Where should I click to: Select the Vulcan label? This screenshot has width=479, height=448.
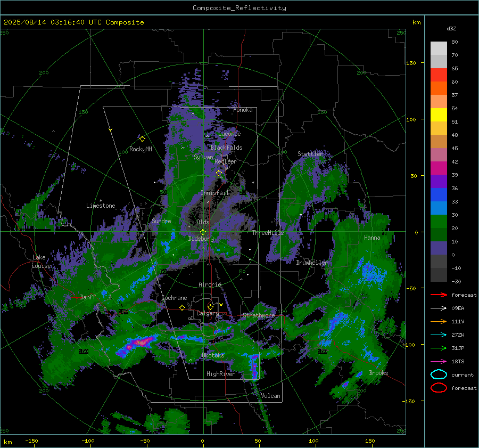pos(270,396)
